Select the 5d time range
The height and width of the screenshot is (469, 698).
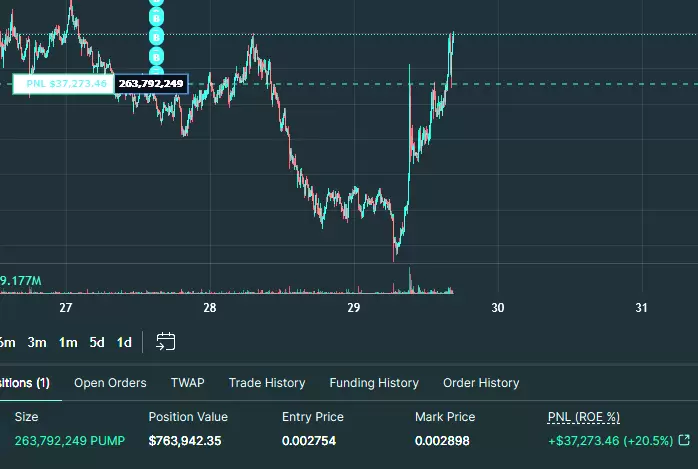click(x=97, y=342)
